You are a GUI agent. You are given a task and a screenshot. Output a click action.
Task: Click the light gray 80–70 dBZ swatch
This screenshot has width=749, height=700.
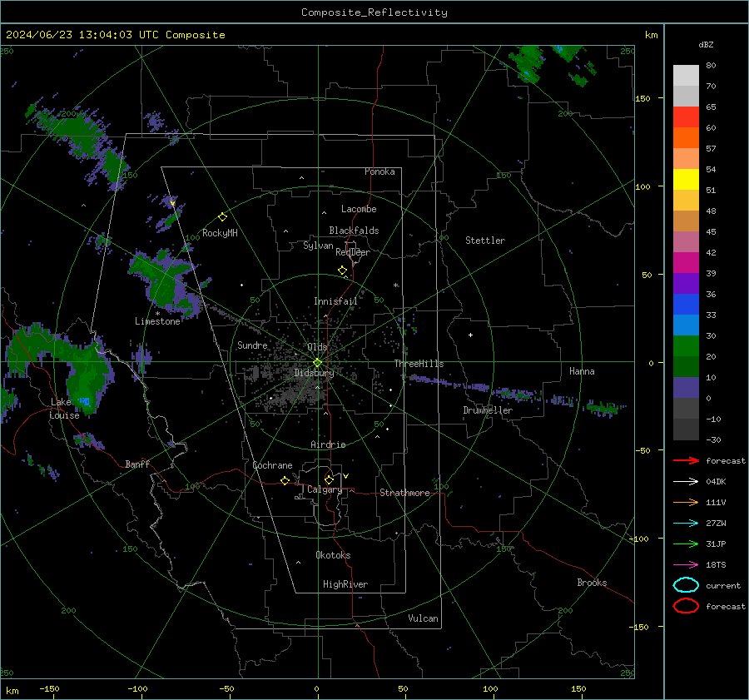tap(686, 76)
